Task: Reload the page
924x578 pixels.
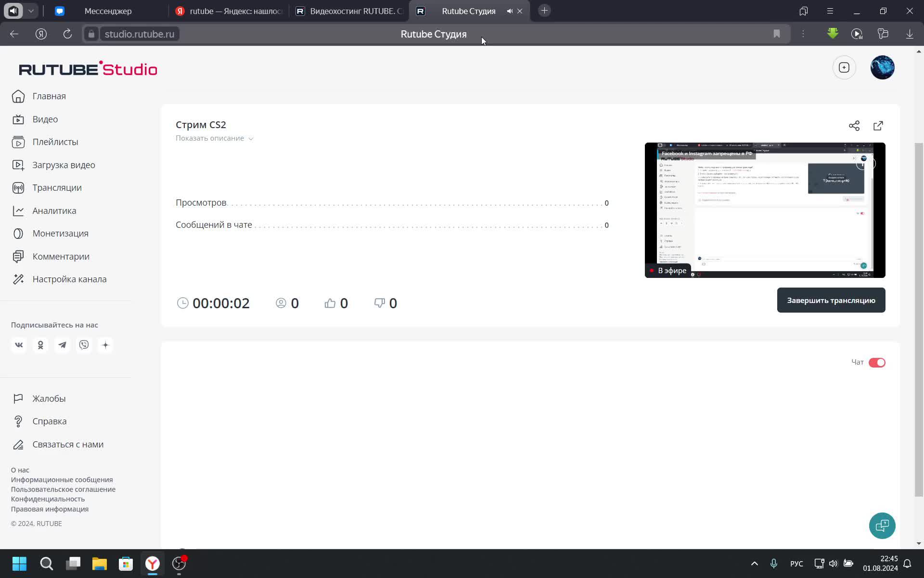Action: (67, 34)
